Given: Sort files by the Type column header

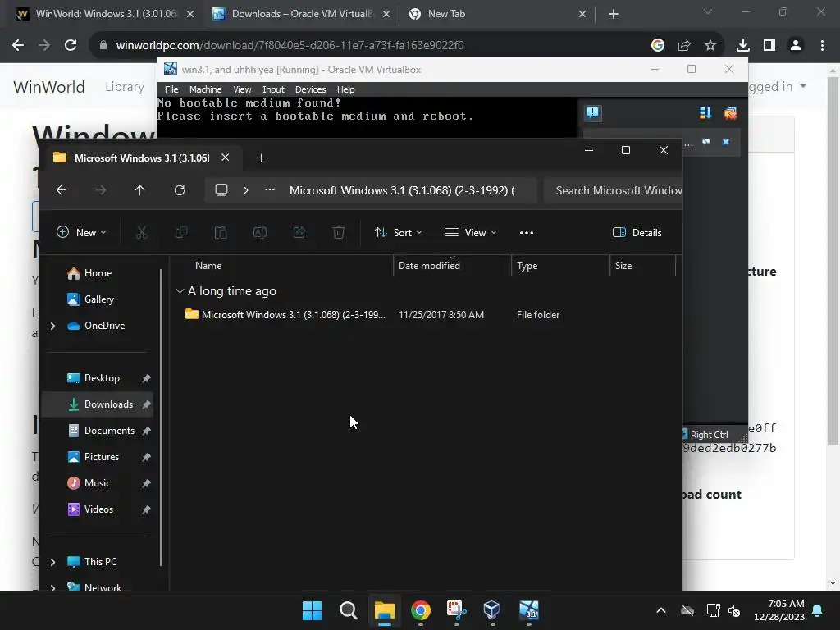Looking at the screenshot, I should pyautogui.click(x=527, y=266).
